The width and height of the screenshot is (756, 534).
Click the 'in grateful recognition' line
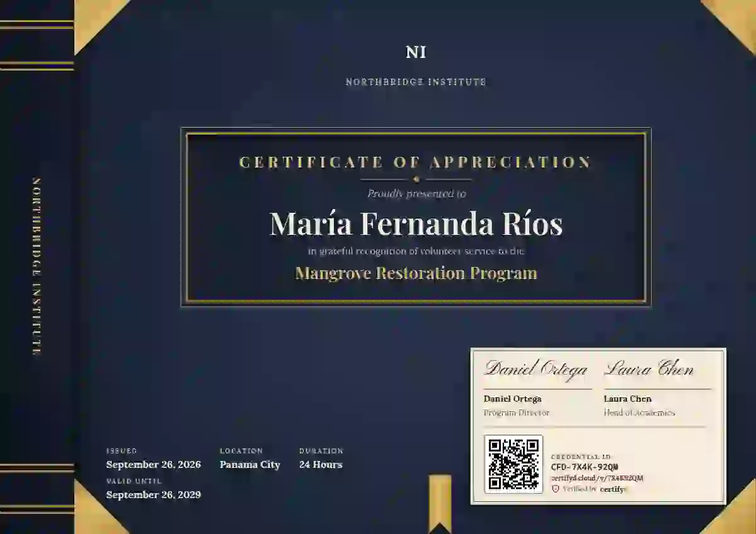(x=416, y=251)
